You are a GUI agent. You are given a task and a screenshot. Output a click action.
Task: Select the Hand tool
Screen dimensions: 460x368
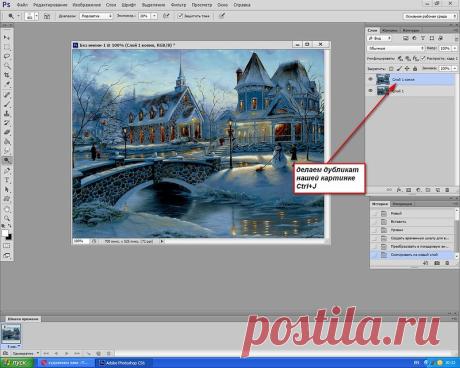click(7, 209)
